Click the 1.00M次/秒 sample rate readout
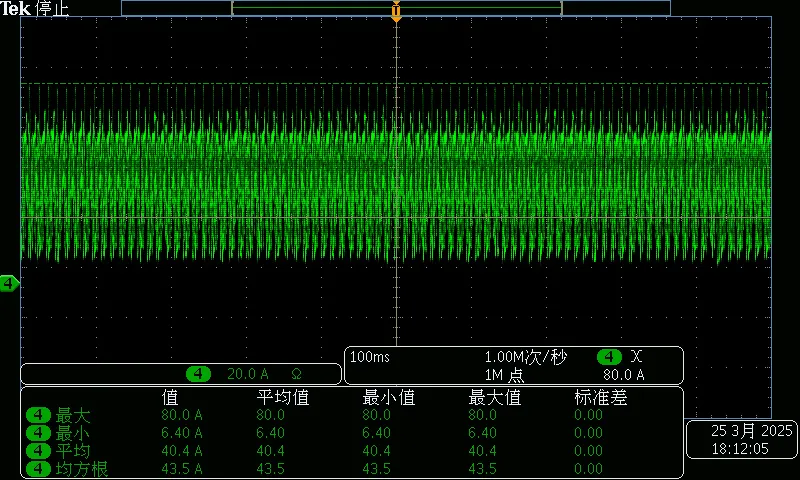Image resolution: width=800 pixels, height=480 pixels. point(525,357)
